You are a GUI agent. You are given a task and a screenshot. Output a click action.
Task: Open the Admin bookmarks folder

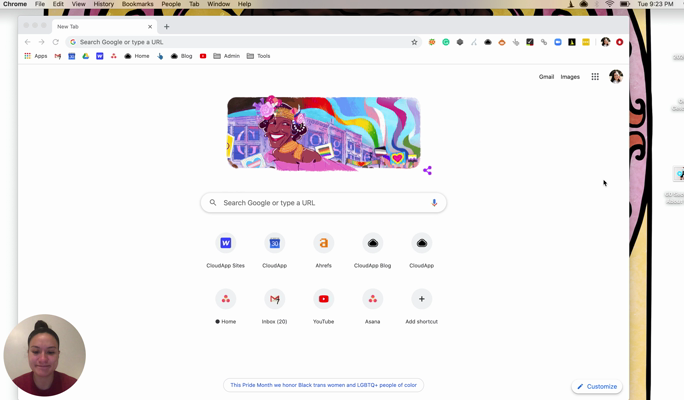pyautogui.click(x=227, y=56)
